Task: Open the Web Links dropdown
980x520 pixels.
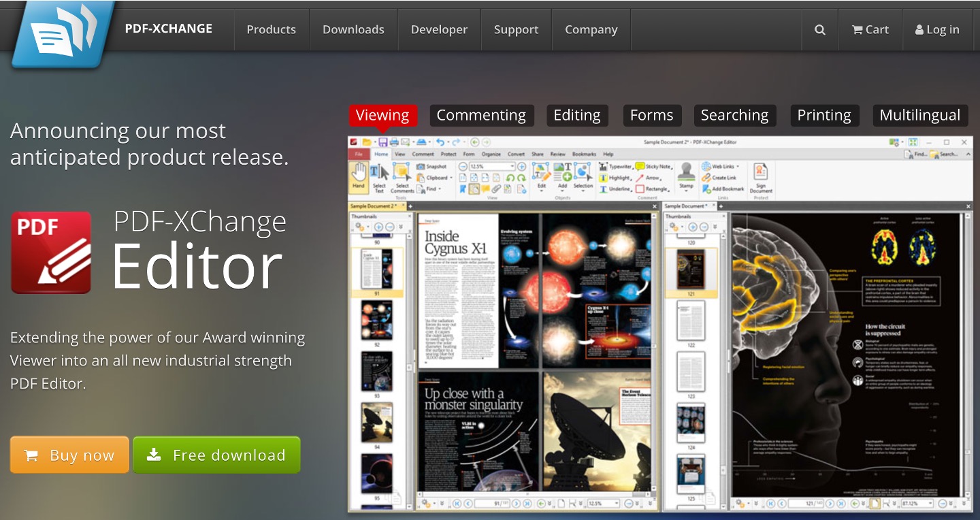Action: click(721, 166)
